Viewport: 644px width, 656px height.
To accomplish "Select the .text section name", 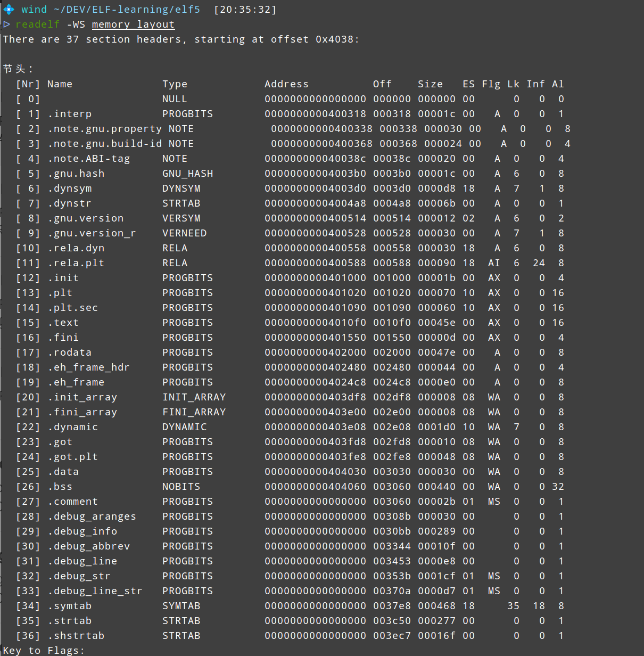I will point(63,323).
